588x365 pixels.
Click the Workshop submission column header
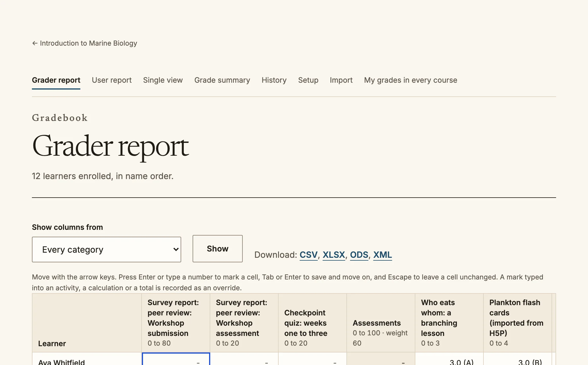pyautogui.click(x=176, y=323)
